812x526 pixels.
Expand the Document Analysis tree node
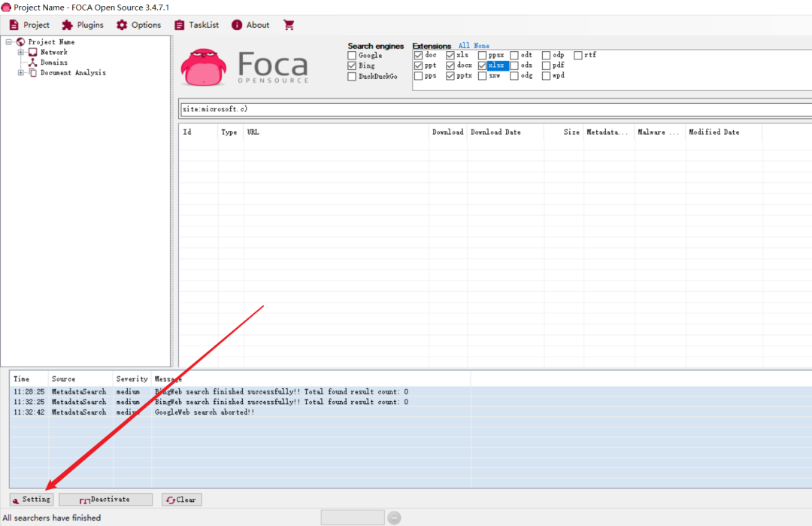21,72
